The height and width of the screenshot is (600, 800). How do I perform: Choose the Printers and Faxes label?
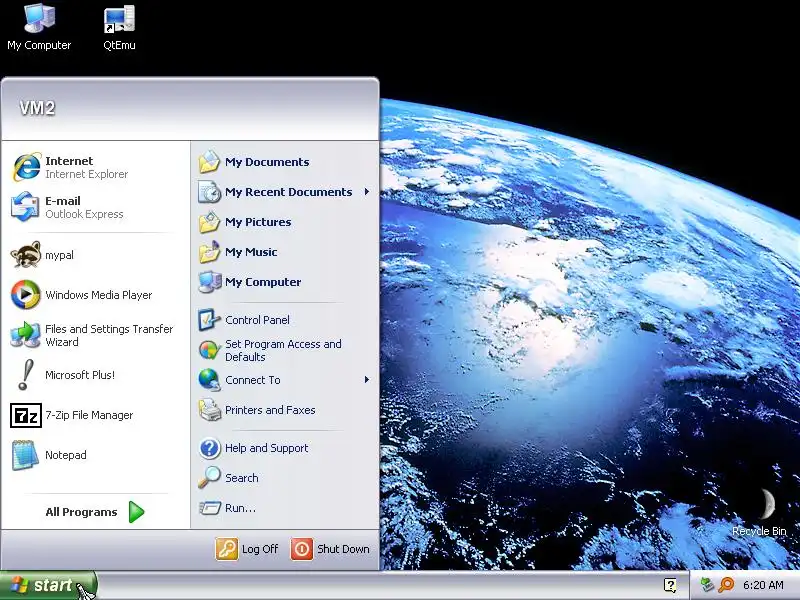click(270, 410)
